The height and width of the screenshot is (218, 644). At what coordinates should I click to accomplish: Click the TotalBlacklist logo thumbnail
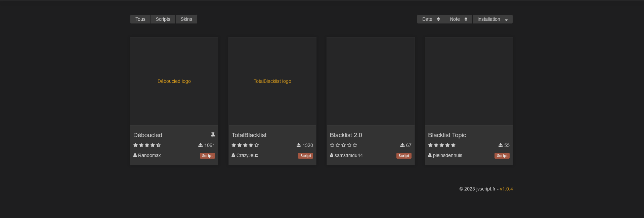(272, 81)
